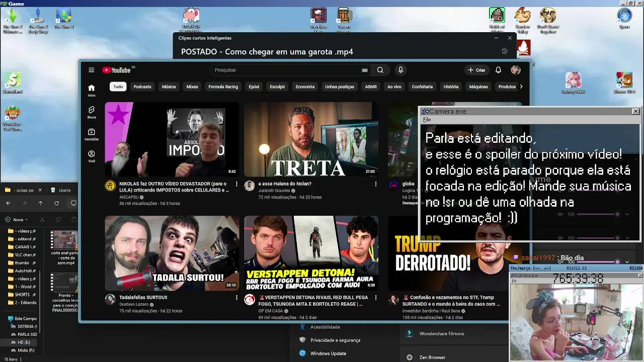
Task: Open Shorts from the YouTube sidebar
Action: 92,112
